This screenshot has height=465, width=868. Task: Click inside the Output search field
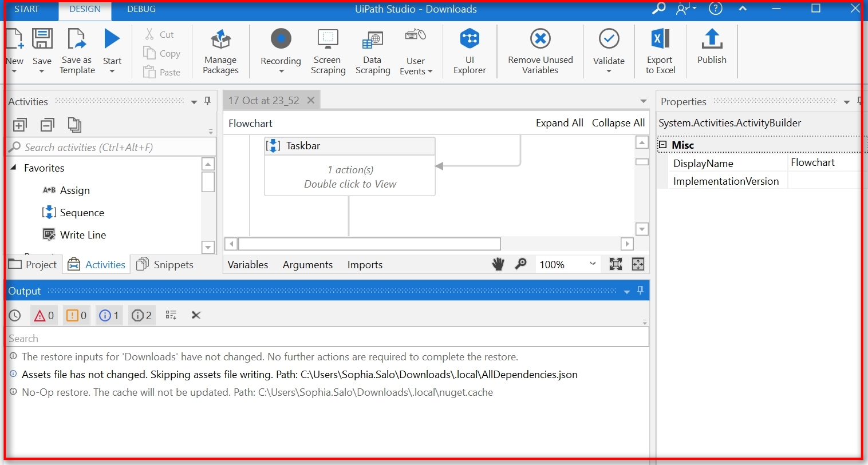tap(229, 337)
